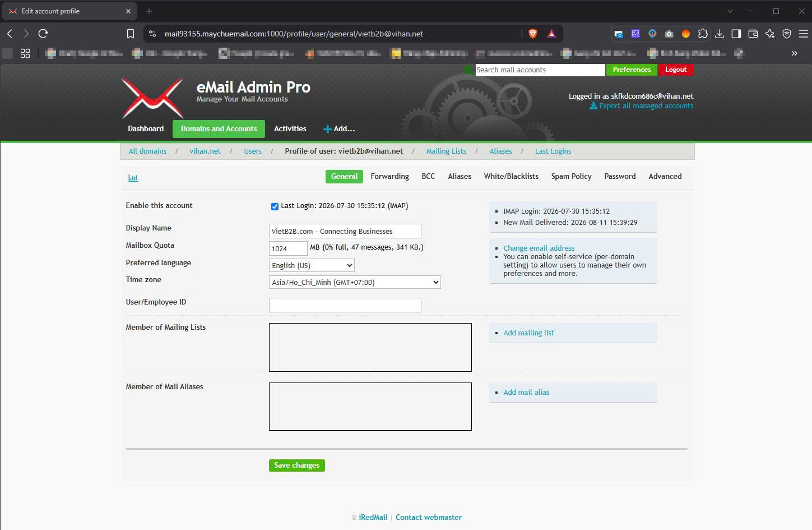Show the bookmarks grid apps icon
The image size is (812, 530).
[25, 53]
